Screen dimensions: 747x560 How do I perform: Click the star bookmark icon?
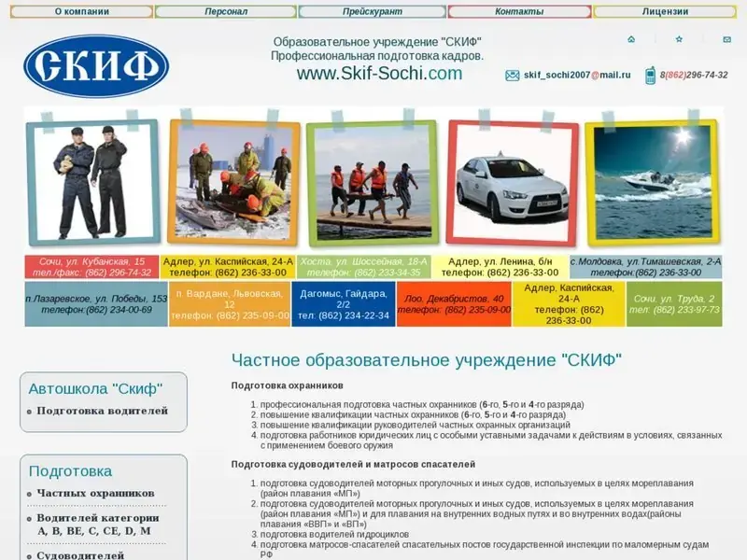[679, 39]
